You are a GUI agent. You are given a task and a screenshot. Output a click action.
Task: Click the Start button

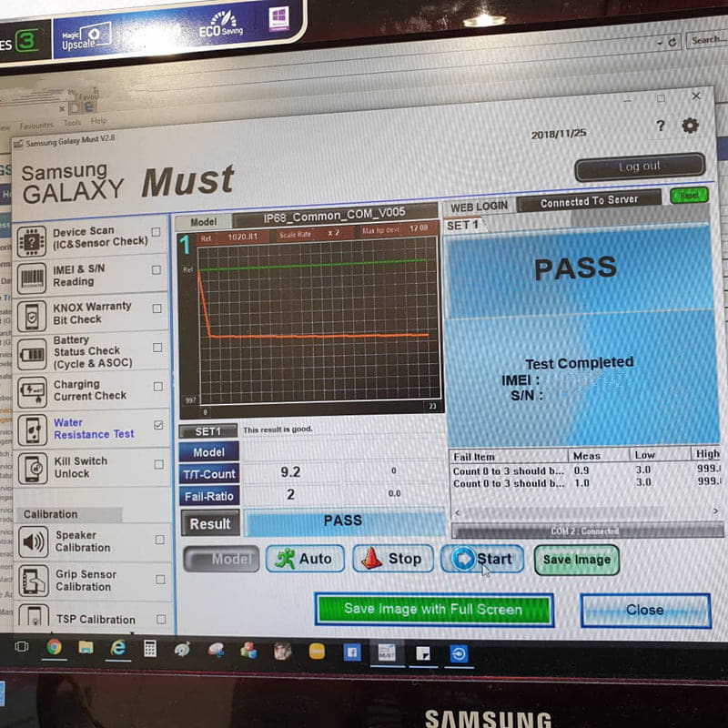[x=482, y=559]
